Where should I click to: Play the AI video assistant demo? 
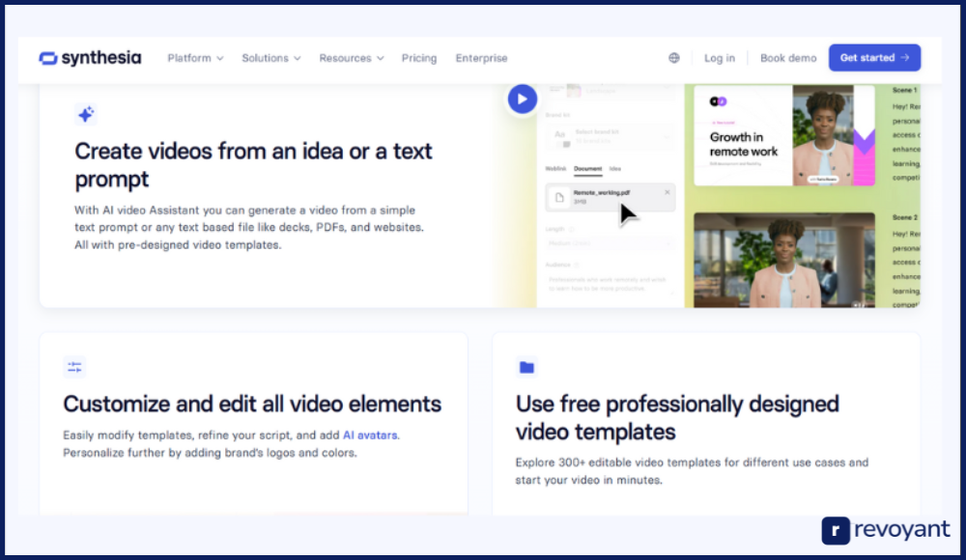point(522,98)
